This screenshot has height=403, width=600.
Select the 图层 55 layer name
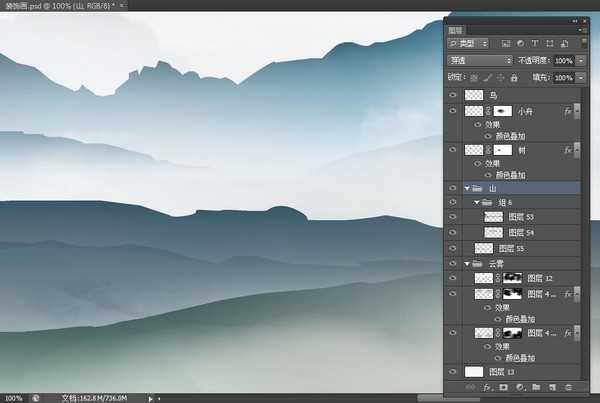click(x=512, y=249)
